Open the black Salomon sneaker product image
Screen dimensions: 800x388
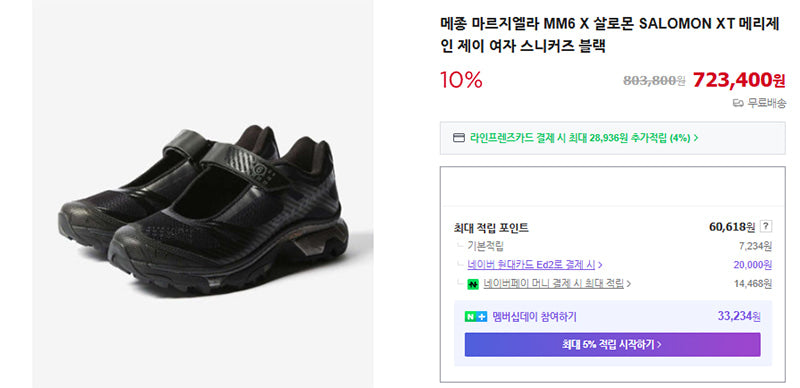point(203,194)
